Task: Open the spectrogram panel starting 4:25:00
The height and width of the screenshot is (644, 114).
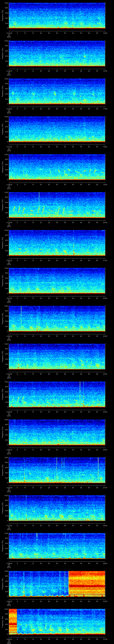Action: click(x=57, y=432)
